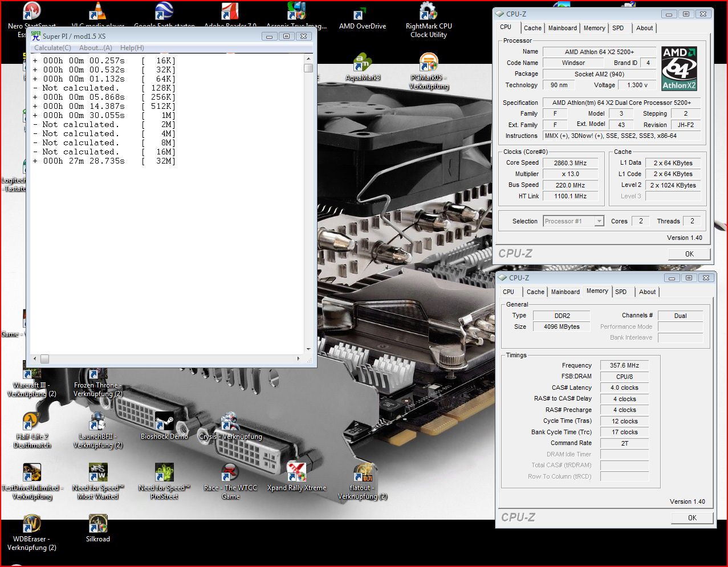Image resolution: width=728 pixels, height=567 pixels.
Task: Click the Name field AMD Athlon 64 X2 5200+
Action: coord(599,52)
